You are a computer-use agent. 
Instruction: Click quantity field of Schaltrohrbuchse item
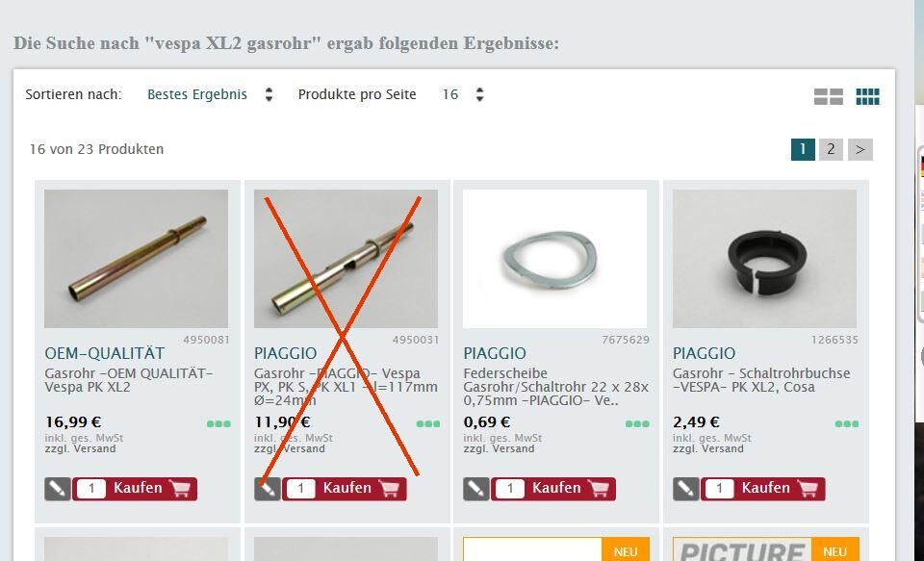click(x=719, y=489)
